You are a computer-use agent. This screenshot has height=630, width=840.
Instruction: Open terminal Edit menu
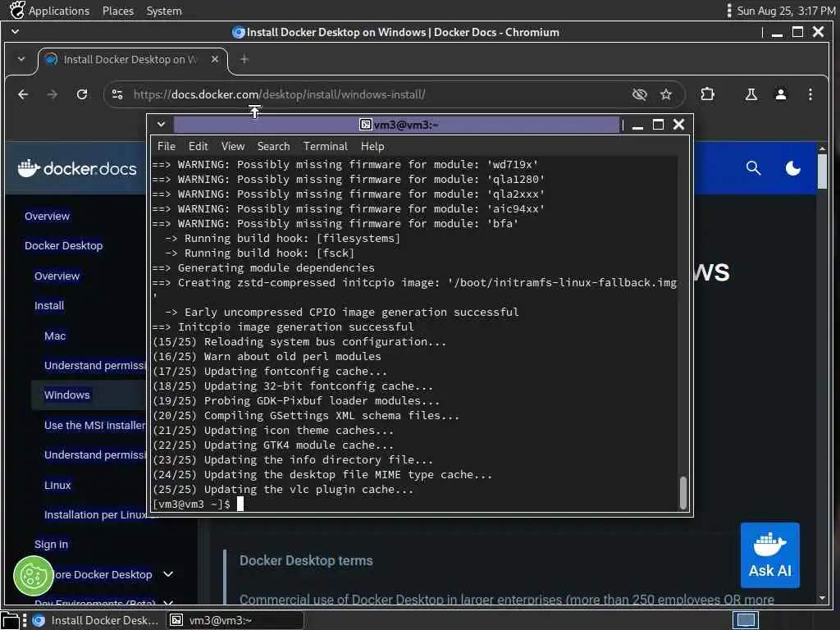pos(198,146)
